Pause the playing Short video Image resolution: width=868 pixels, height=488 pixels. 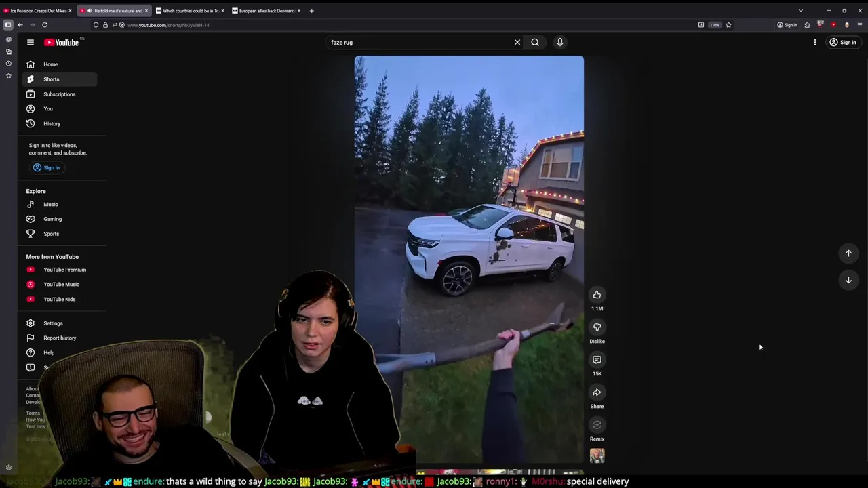tap(469, 260)
